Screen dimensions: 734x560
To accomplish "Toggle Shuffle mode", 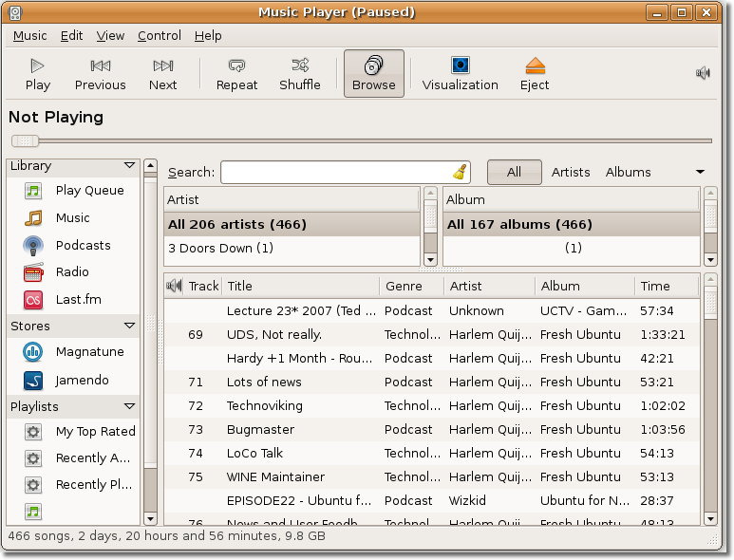I will 300,74.
